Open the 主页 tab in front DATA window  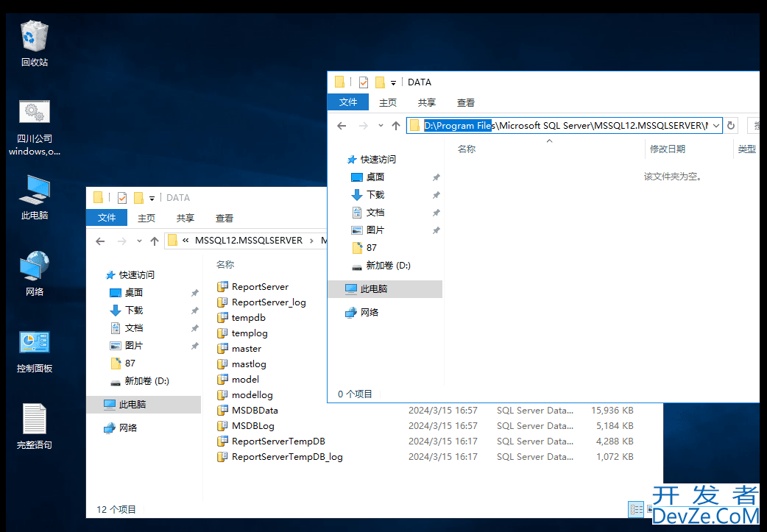[x=388, y=103]
